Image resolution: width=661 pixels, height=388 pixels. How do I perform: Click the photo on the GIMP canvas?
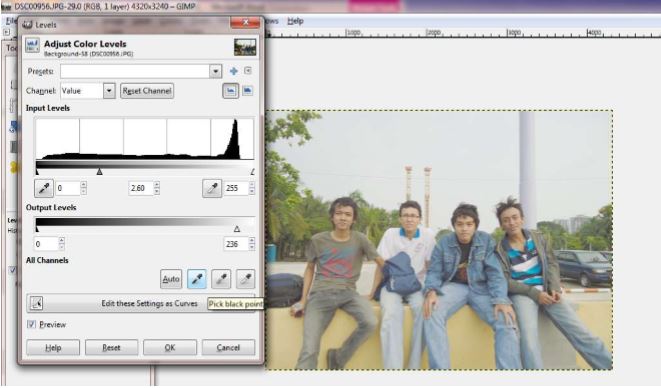[x=438, y=240]
